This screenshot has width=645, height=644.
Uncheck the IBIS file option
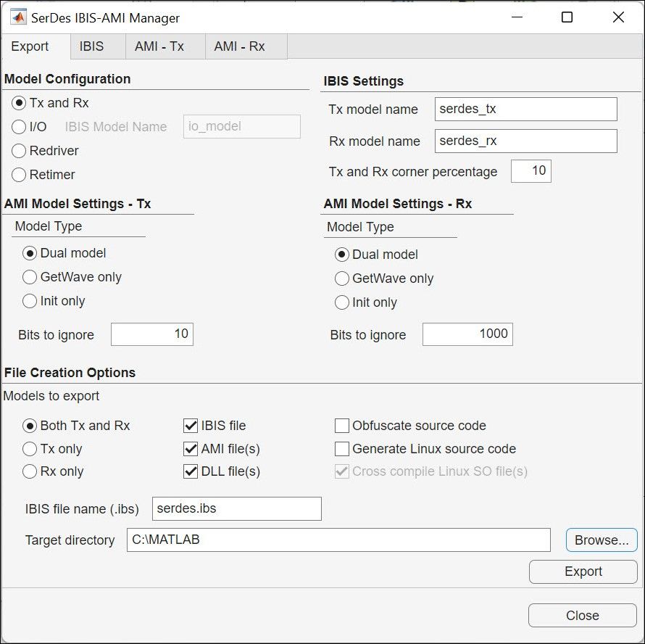(x=190, y=426)
